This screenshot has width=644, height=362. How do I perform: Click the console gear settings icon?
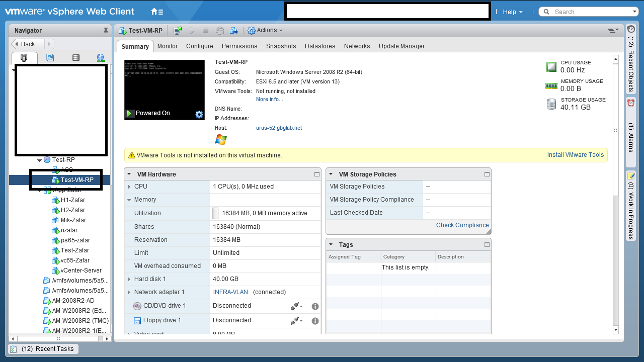[x=199, y=114]
